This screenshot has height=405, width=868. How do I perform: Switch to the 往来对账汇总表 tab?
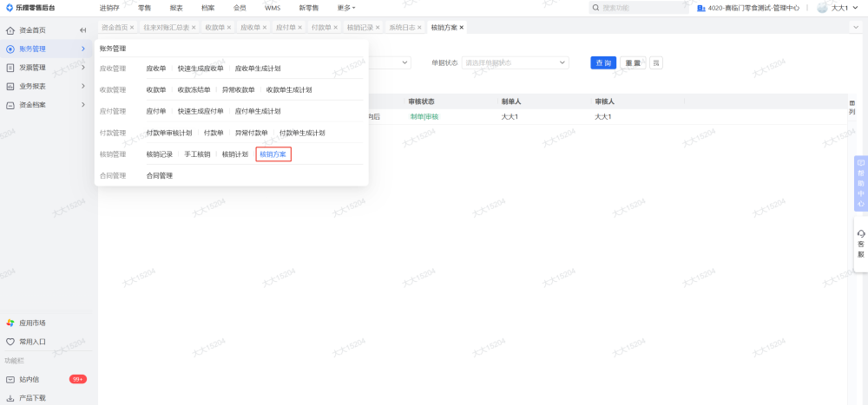(x=166, y=27)
